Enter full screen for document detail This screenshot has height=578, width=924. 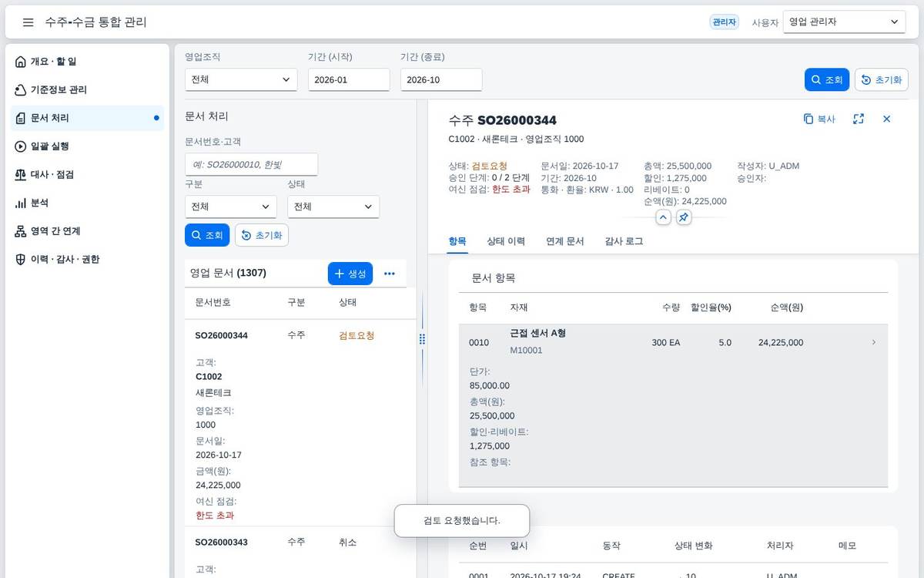click(x=859, y=119)
